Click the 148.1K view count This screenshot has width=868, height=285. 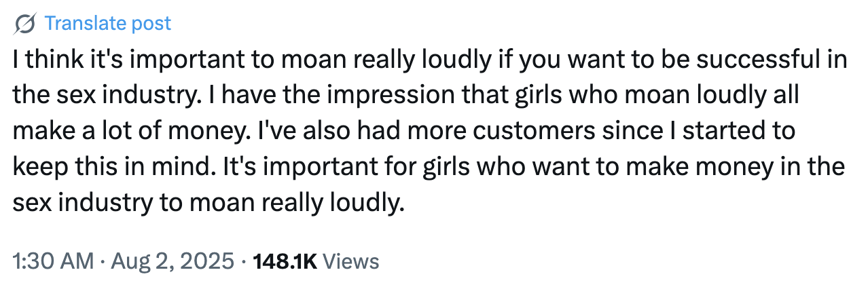click(x=284, y=261)
